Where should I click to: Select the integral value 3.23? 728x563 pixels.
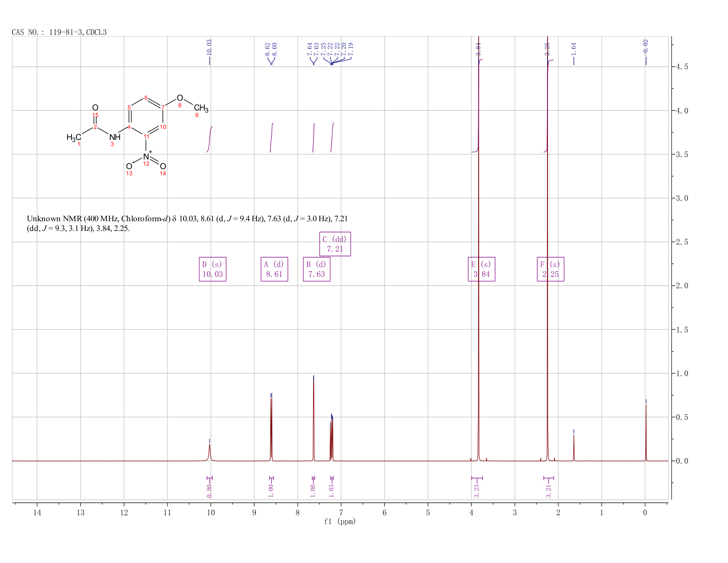(x=477, y=490)
